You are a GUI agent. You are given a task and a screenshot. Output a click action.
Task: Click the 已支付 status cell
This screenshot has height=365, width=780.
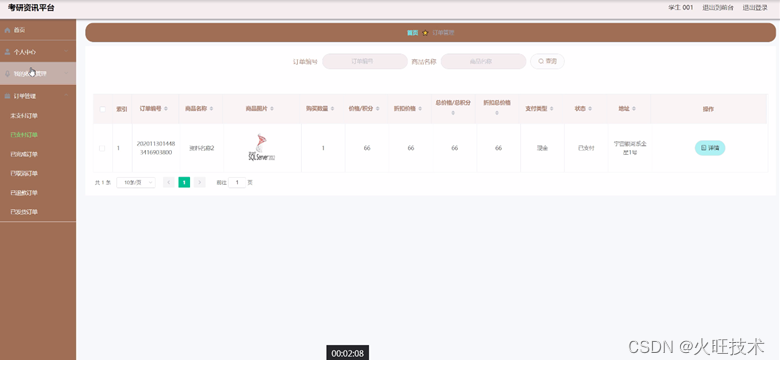(x=586, y=148)
